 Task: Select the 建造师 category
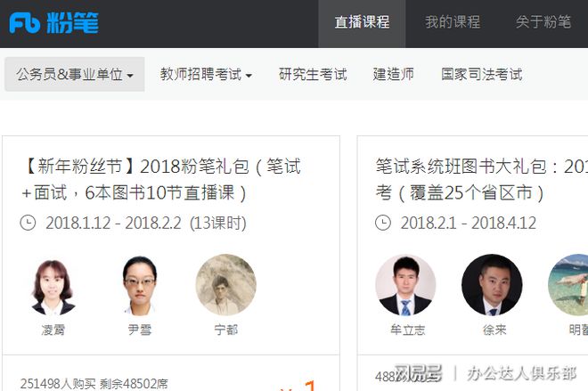pyautogui.click(x=394, y=74)
